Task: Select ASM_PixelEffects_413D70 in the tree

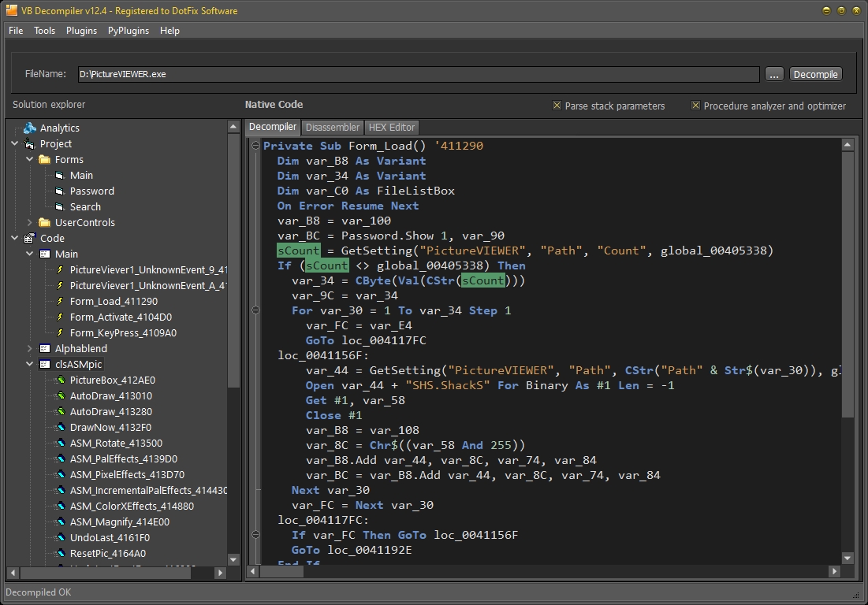Action: (127, 474)
